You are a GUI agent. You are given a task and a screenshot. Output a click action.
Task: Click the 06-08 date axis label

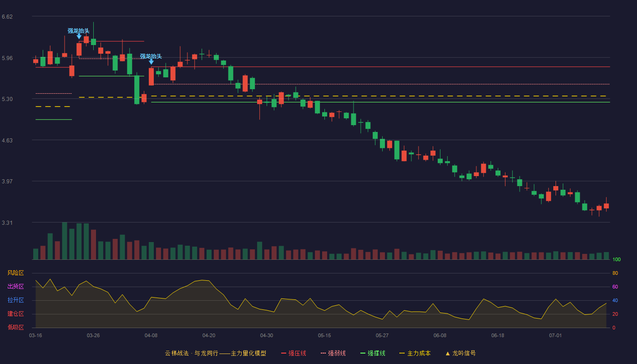point(440,335)
